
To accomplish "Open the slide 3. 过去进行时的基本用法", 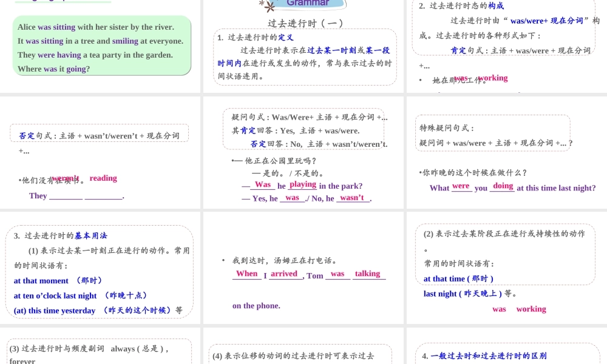I will pyautogui.click(x=100, y=268).
